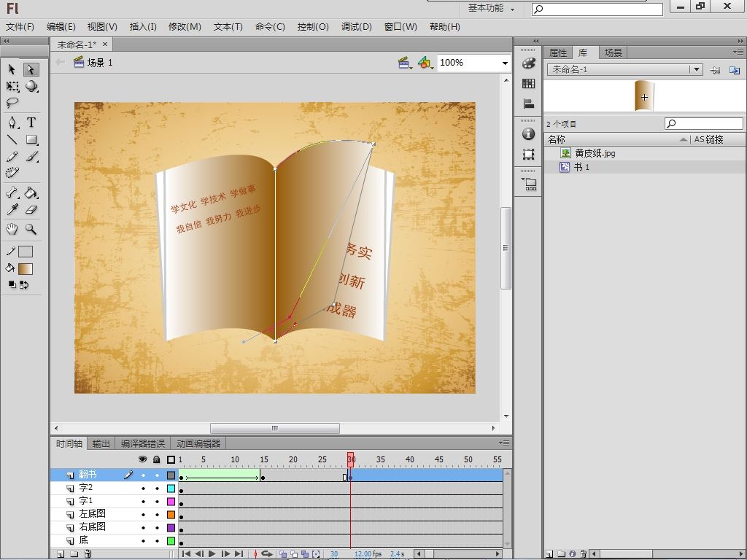Open the Transform panel icon
The height and width of the screenshot is (560, 747).
coord(528,155)
